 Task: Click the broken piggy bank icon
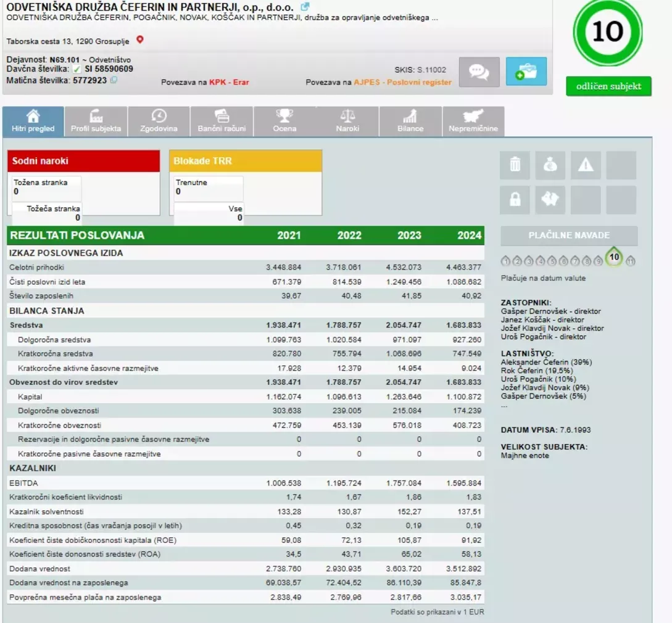click(x=550, y=200)
